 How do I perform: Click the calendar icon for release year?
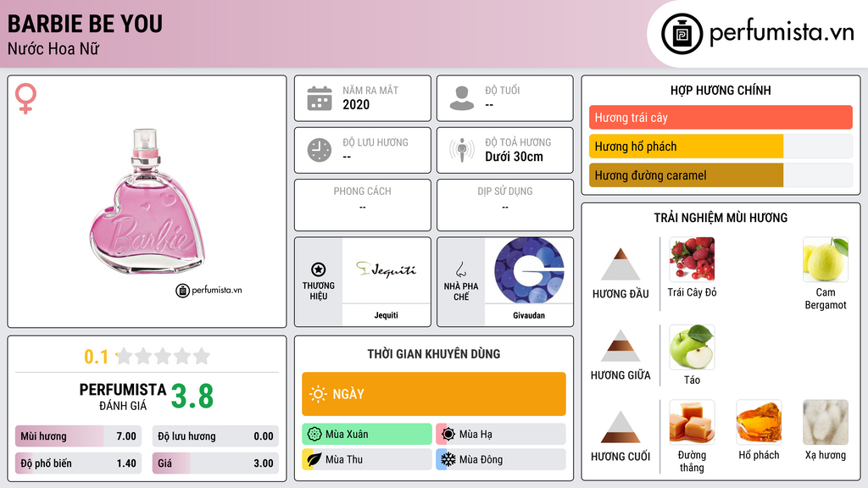(320, 98)
